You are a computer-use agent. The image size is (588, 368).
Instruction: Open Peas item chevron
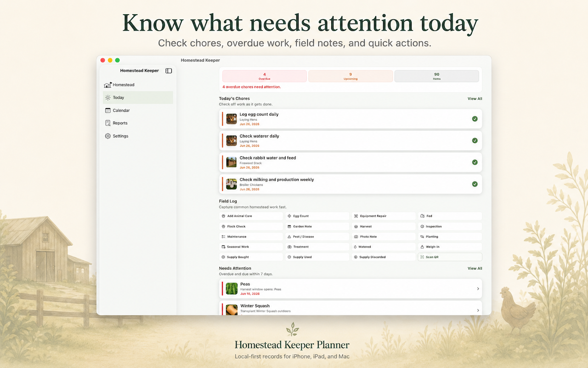[478, 289]
